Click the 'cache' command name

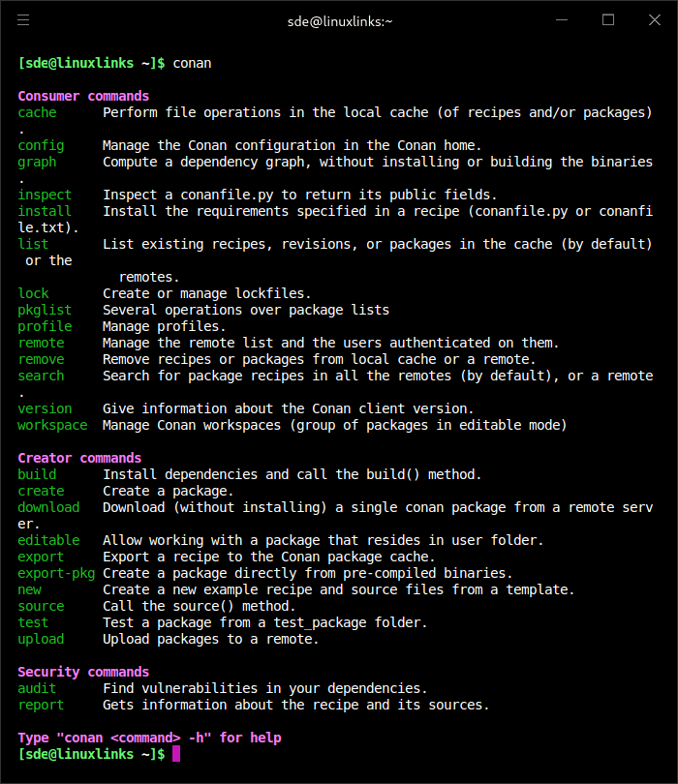coord(37,112)
